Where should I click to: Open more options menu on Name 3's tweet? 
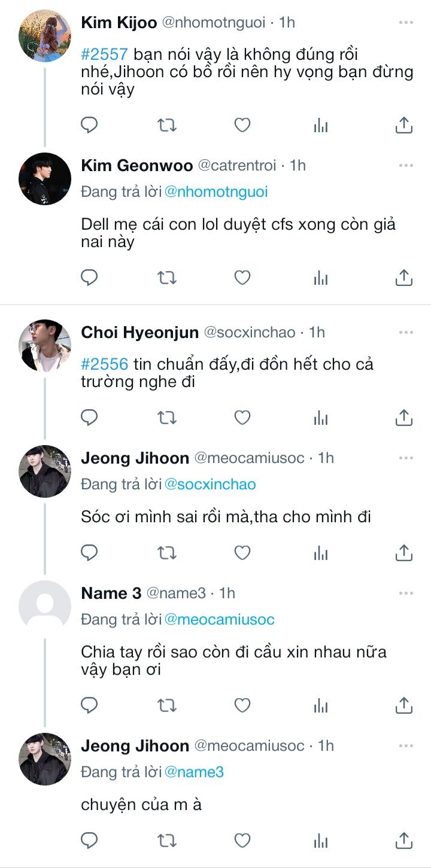(x=406, y=593)
